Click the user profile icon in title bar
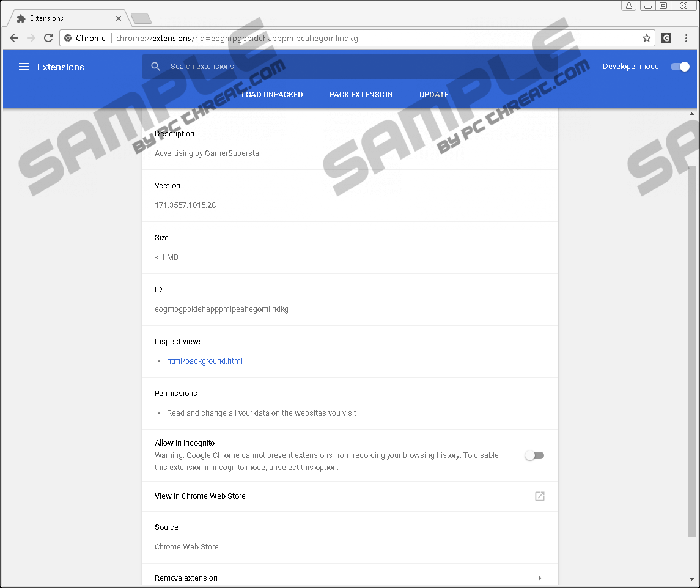Image resolution: width=700 pixels, height=588 pixels. click(629, 6)
